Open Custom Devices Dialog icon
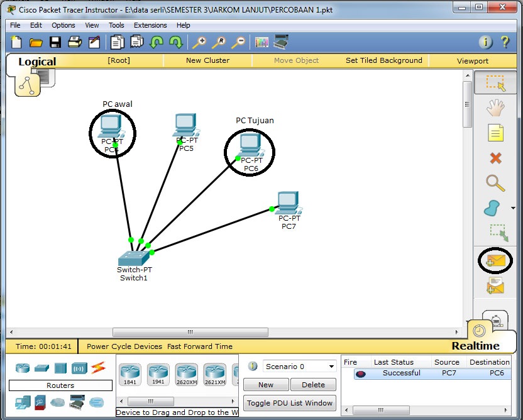Screen dimensions: 523x420 pos(281,42)
